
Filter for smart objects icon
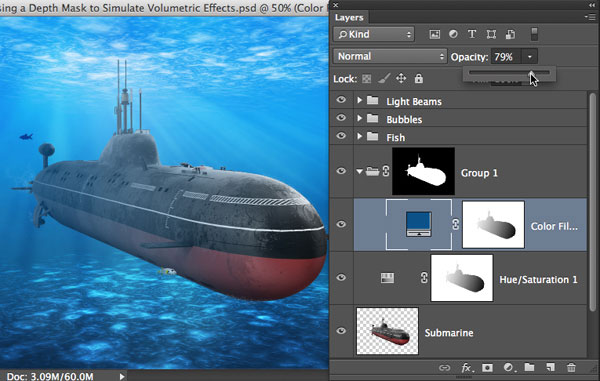point(510,34)
